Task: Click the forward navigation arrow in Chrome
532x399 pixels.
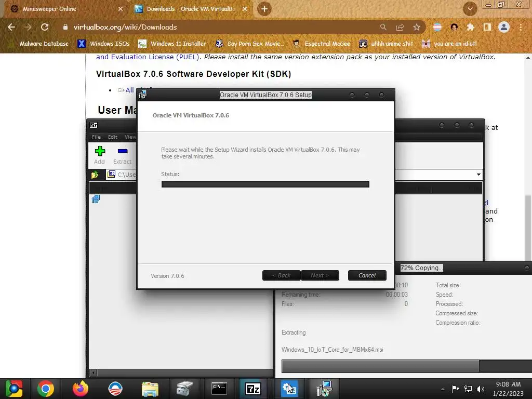Action: pyautogui.click(x=28, y=27)
